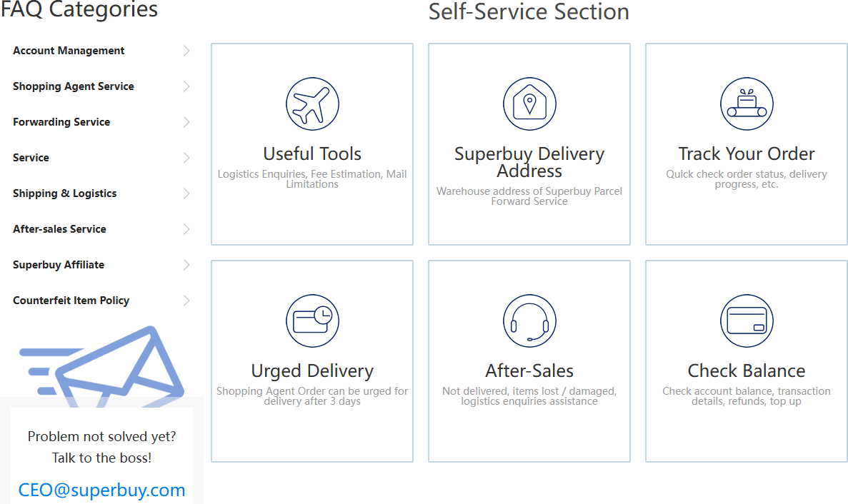Click the credit card Check Balance icon
The height and width of the screenshot is (504, 848).
pos(747,321)
